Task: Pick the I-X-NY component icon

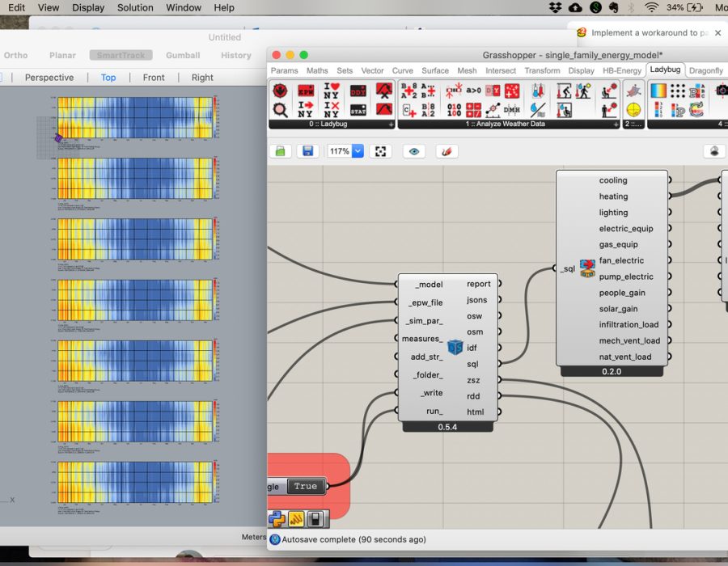Action: pos(332,110)
